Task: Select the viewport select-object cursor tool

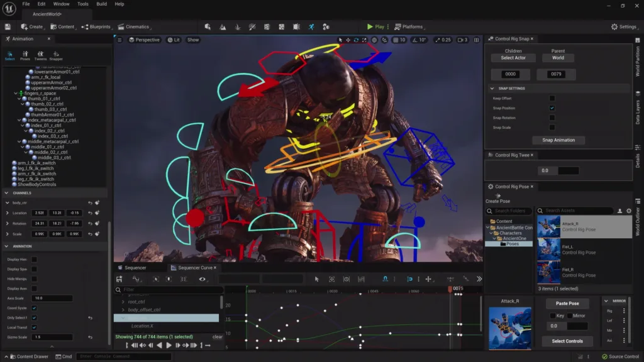Action: click(x=340, y=40)
